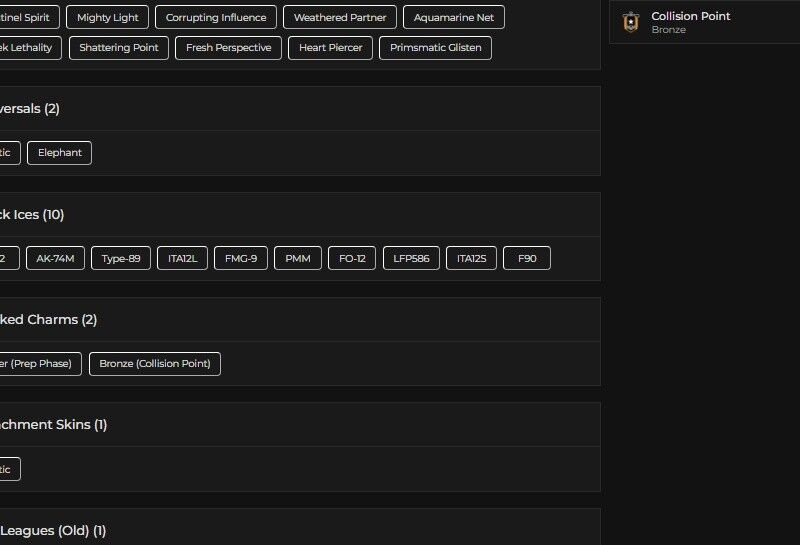Select the PMM Black Ice tag

(298, 258)
